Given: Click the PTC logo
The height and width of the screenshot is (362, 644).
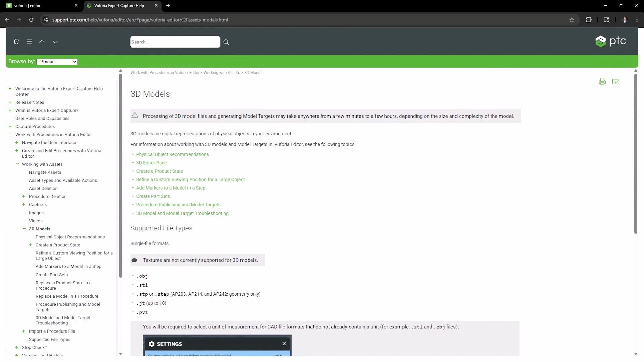Looking at the screenshot, I should pos(610,41).
